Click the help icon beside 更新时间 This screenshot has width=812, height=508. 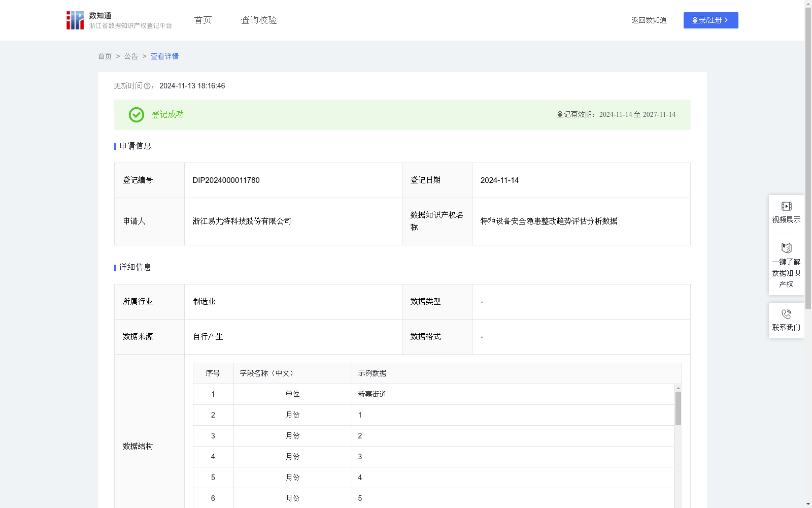[x=147, y=86]
